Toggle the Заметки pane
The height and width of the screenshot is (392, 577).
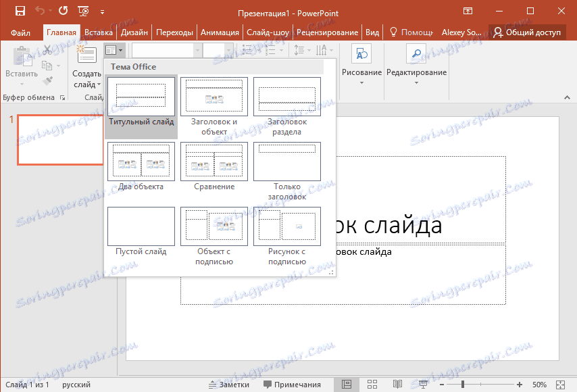pyautogui.click(x=230, y=385)
